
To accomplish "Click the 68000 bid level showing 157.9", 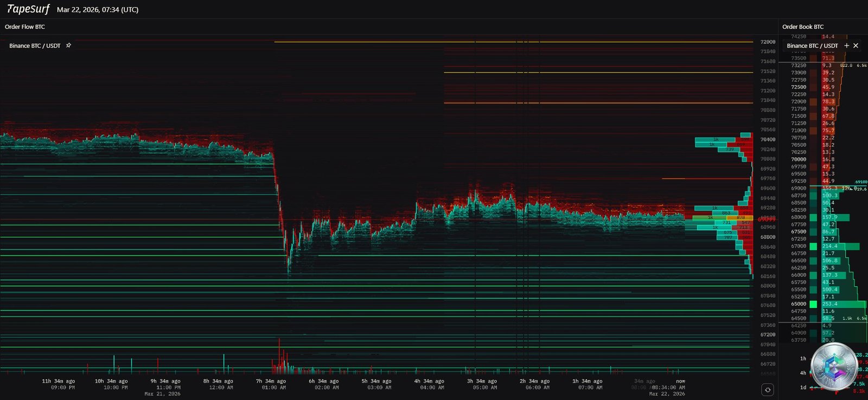I will click(x=823, y=217).
